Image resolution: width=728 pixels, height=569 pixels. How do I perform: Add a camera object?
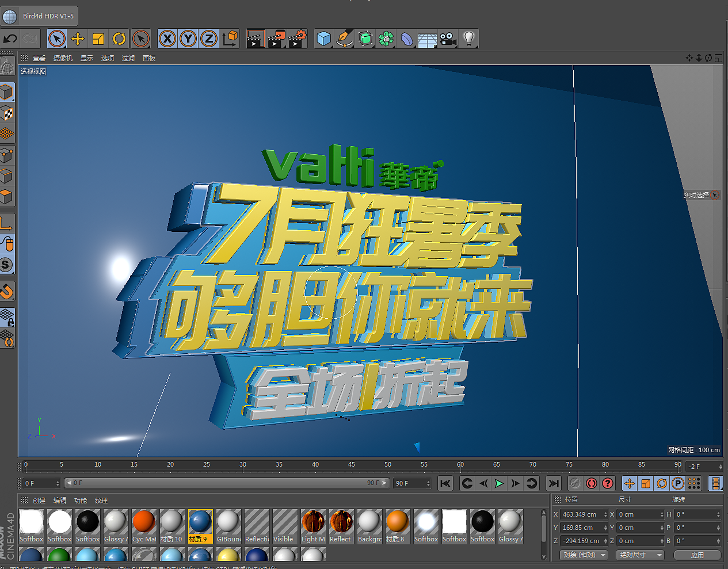click(x=448, y=39)
